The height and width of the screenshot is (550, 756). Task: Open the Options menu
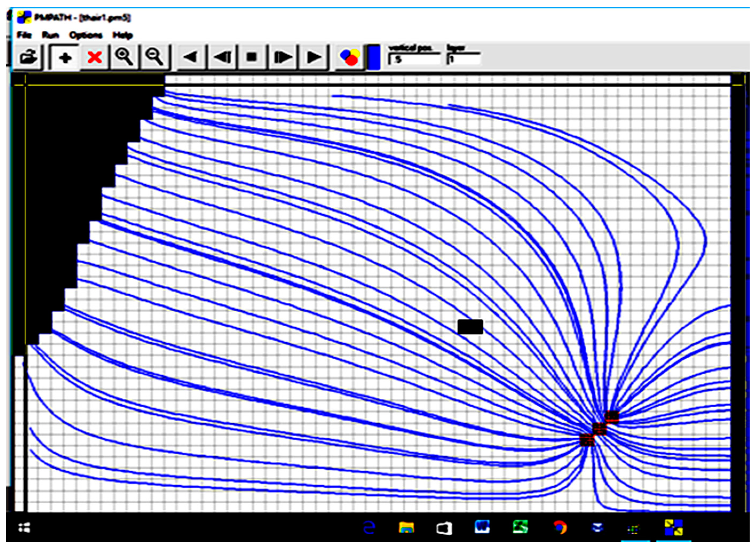86,35
